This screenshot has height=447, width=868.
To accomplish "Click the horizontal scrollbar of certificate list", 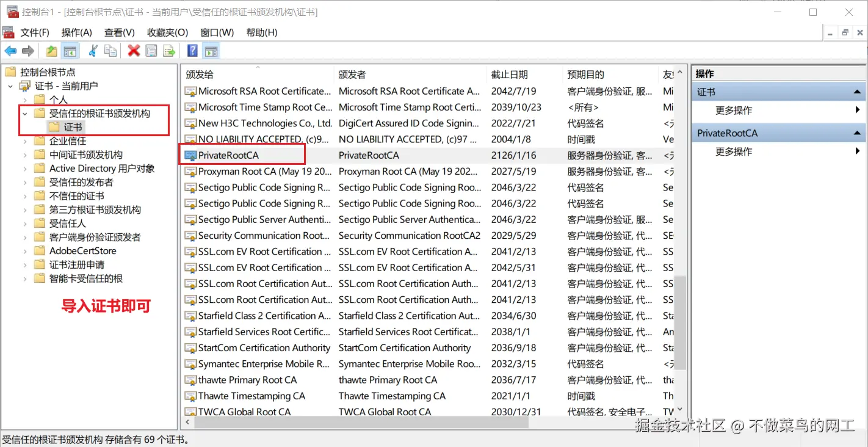I will click(361, 423).
